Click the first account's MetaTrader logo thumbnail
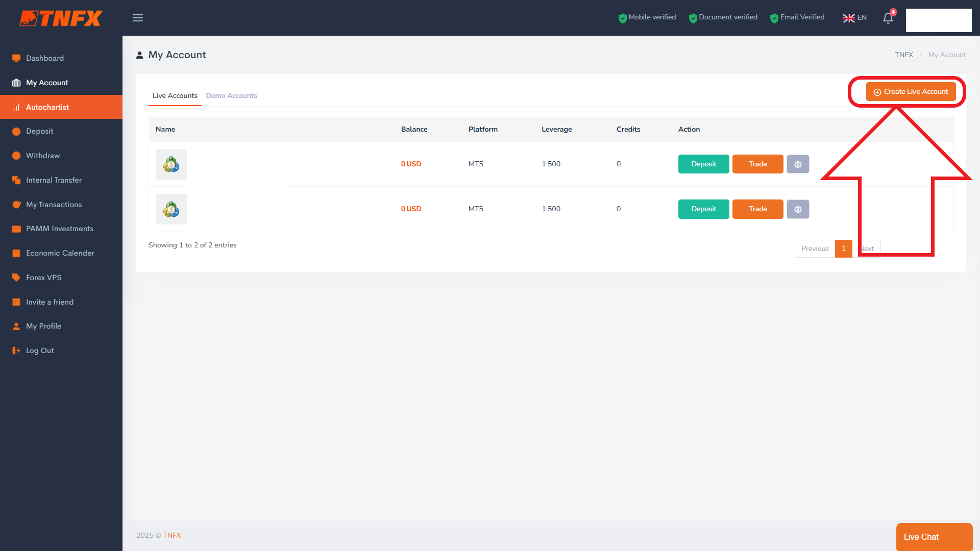The height and width of the screenshot is (551, 980). point(171,164)
